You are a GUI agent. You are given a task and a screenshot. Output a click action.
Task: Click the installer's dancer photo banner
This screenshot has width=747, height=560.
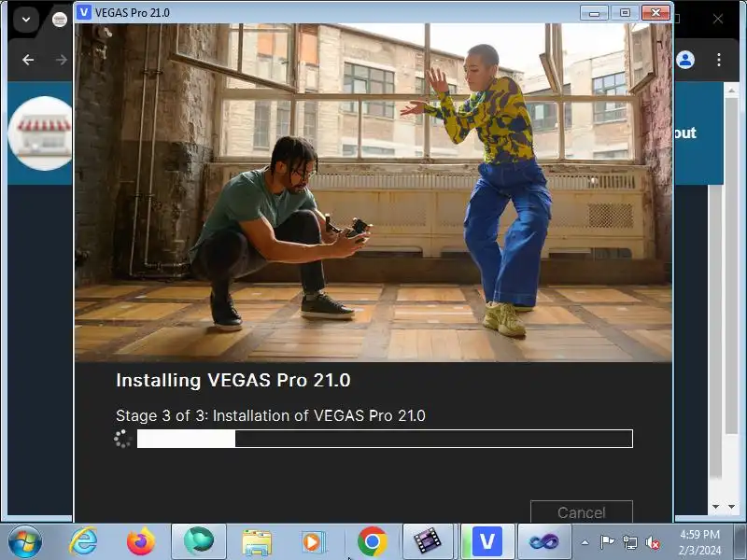373,192
